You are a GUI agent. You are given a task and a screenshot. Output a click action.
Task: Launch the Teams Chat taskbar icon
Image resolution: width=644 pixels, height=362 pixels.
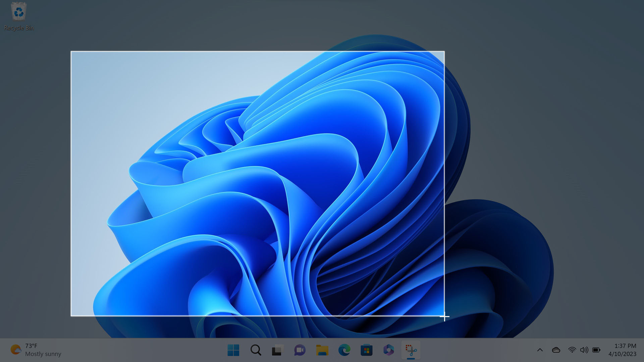[x=300, y=350]
